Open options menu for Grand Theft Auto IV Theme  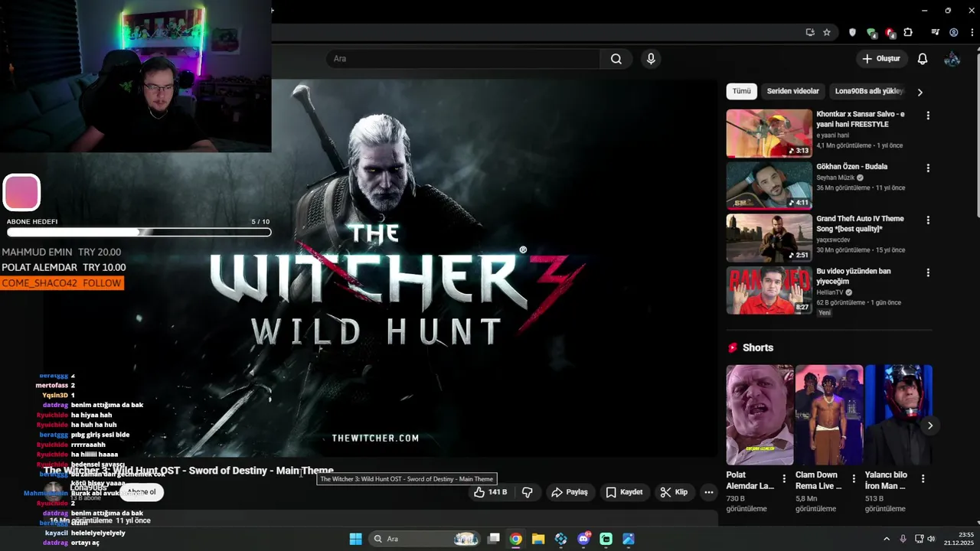(928, 220)
